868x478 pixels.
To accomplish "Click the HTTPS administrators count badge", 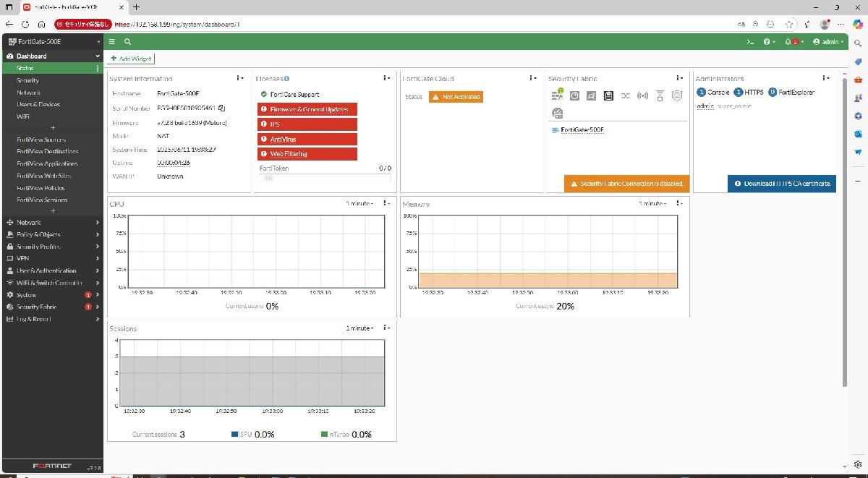I will [x=738, y=93].
